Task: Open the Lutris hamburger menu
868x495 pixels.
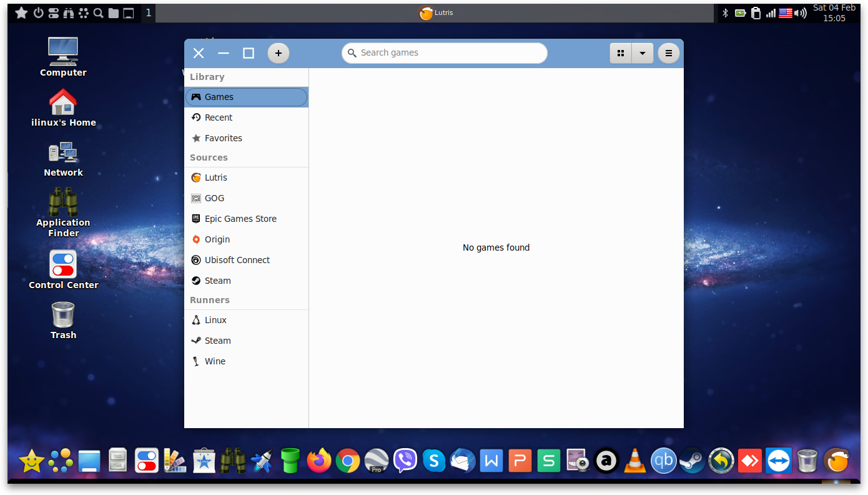Action: pos(668,53)
